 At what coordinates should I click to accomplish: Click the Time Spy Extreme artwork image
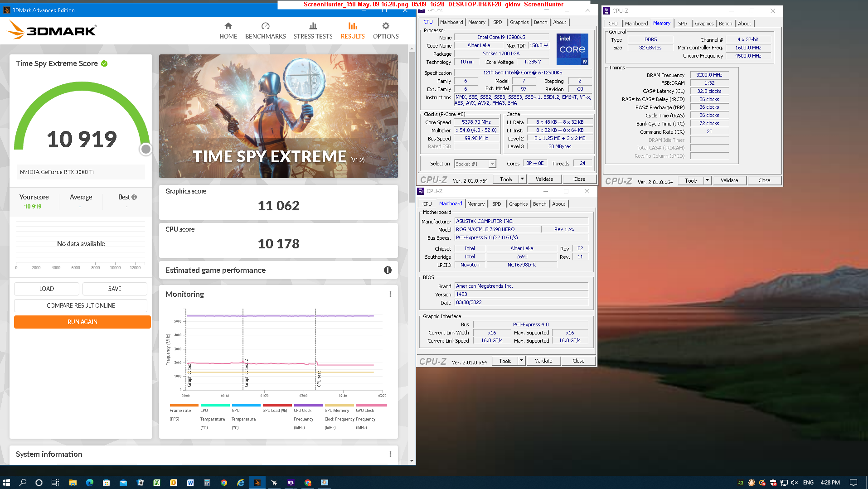coord(278,116)
